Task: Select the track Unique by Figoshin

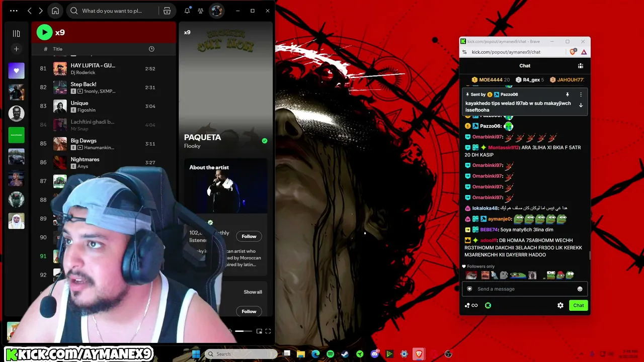Action: [x=104, y=106]
